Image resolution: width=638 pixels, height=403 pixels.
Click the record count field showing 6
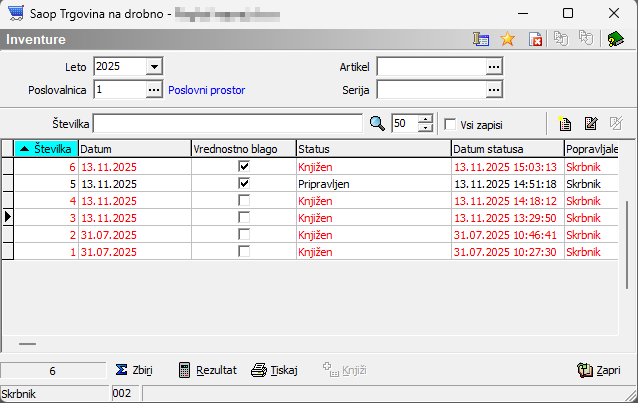point(53,371)
